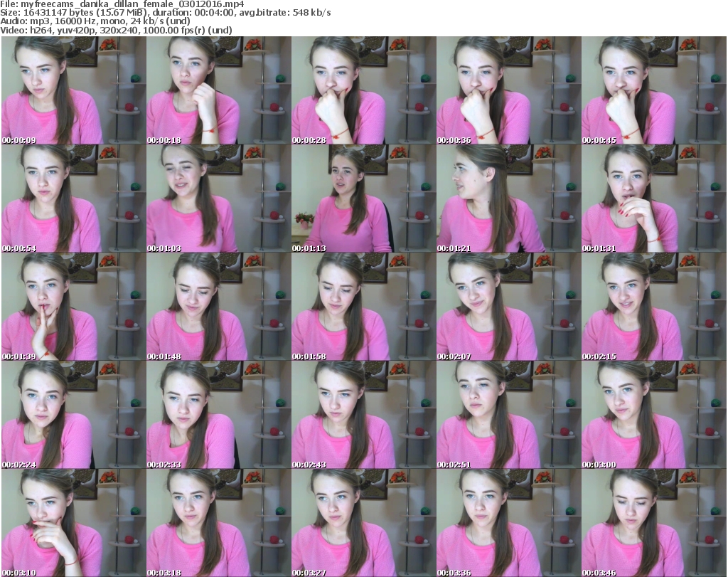Select the thumbnail frame at 00:02:24
The image size is (728, 577).
[x=74, y=415]
